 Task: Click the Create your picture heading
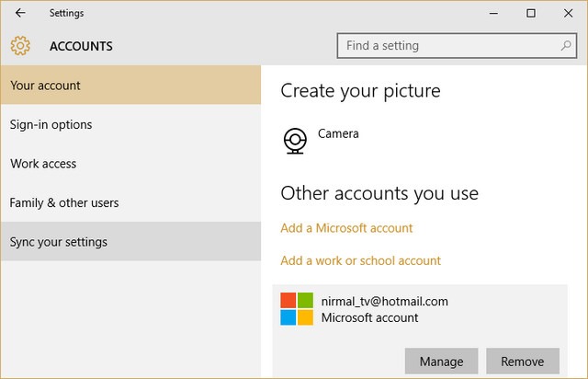coord(360,91)
